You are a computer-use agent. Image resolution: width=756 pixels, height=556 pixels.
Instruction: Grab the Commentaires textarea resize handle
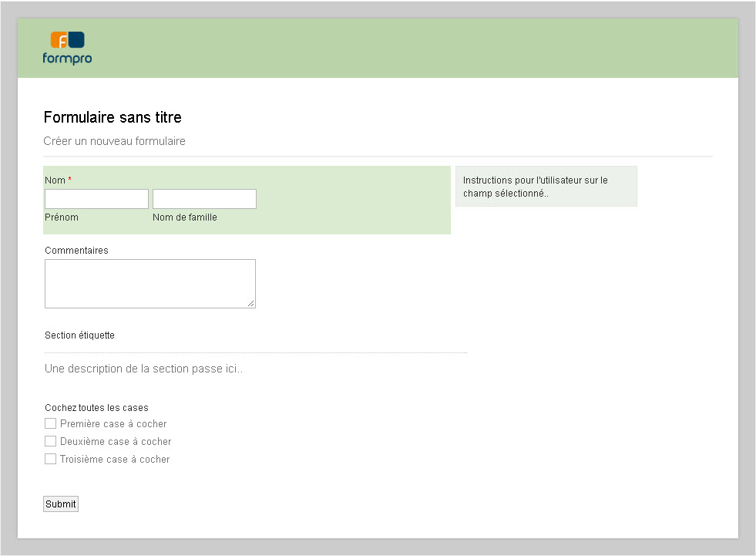click(251, 304)
